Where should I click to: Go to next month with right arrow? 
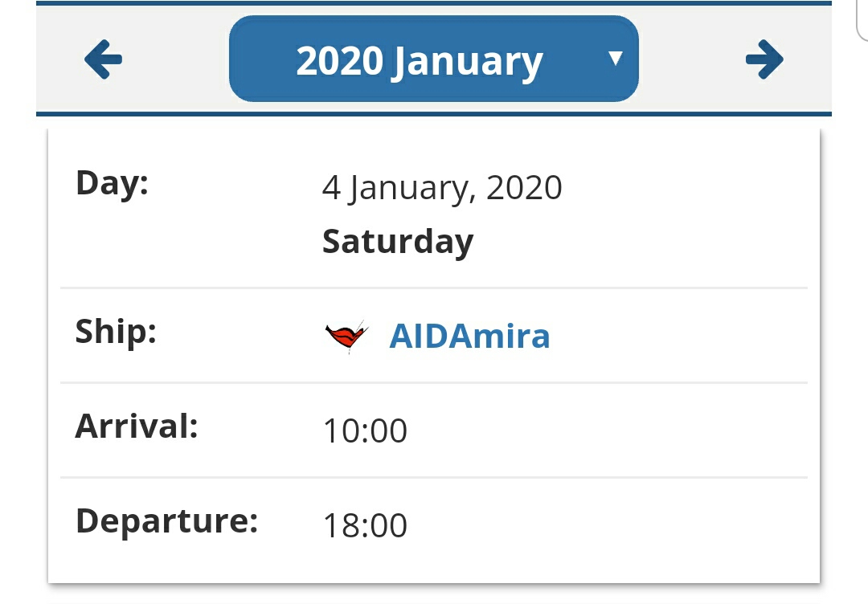(x=764, y=59)
